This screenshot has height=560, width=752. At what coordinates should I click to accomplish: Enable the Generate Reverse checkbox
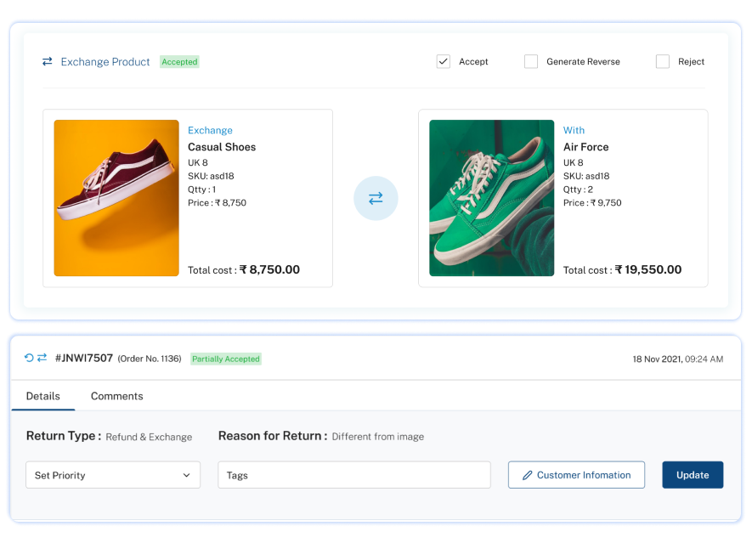tap(531, 61)
